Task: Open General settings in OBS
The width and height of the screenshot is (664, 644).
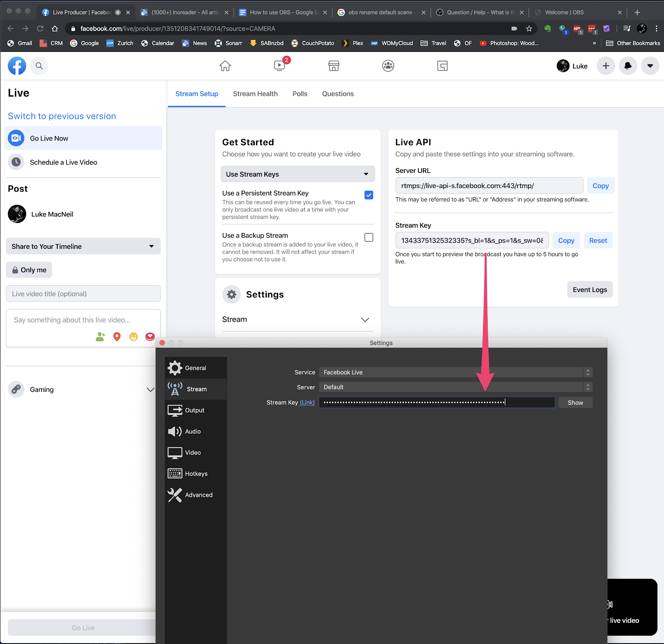Action: pyautogui.click(x=196, y=368)
